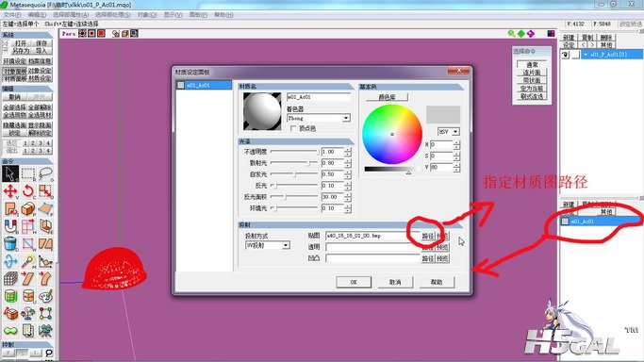Select the Rotate tool icon
The image size is (644, 362).
[28, 191]
